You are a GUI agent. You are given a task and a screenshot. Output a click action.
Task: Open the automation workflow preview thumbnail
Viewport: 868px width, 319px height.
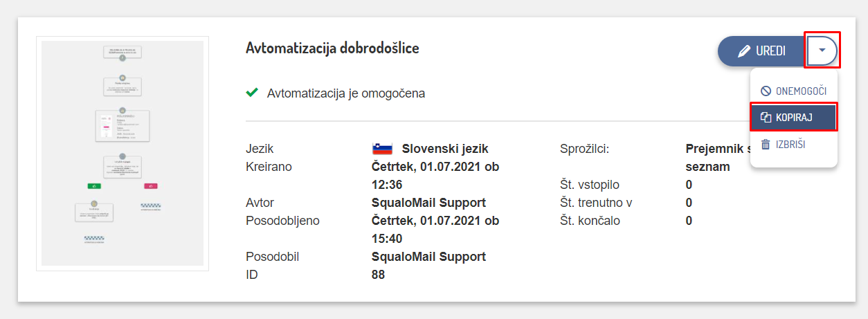click(123, 153)
